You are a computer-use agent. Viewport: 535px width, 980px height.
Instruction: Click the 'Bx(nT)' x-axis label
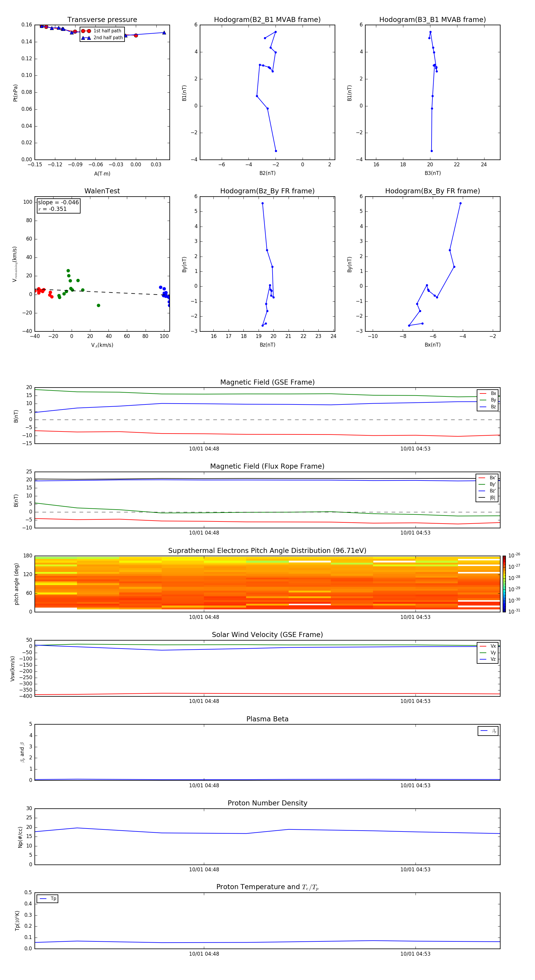pos(432,345)
